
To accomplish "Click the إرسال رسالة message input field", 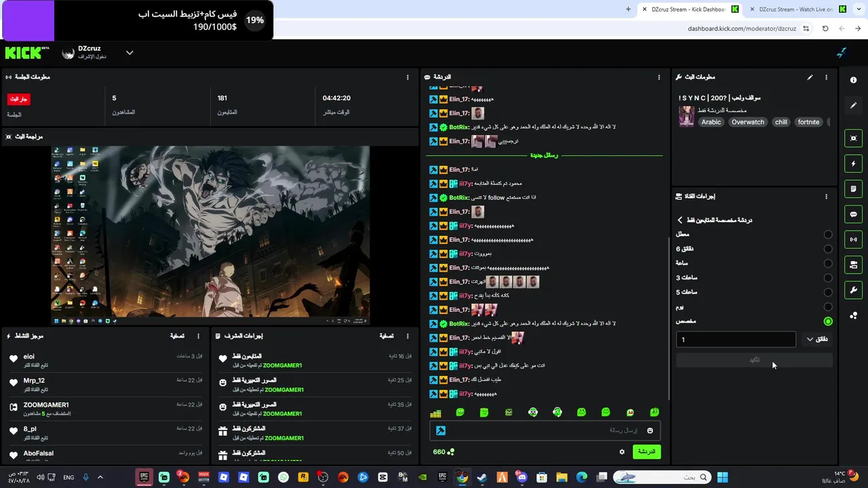I will pyautogui.click(x=545, y=430).
